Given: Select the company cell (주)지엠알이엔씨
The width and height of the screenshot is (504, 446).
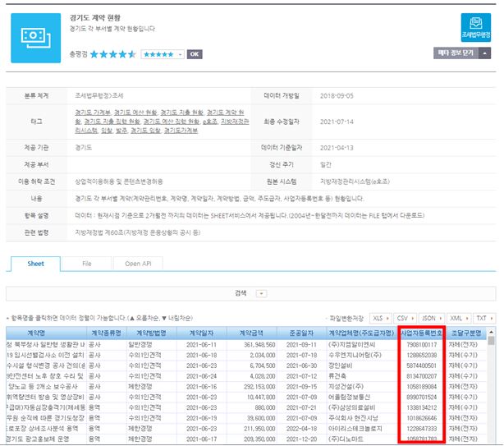Looking at the screenshot, I should (362, 345).
